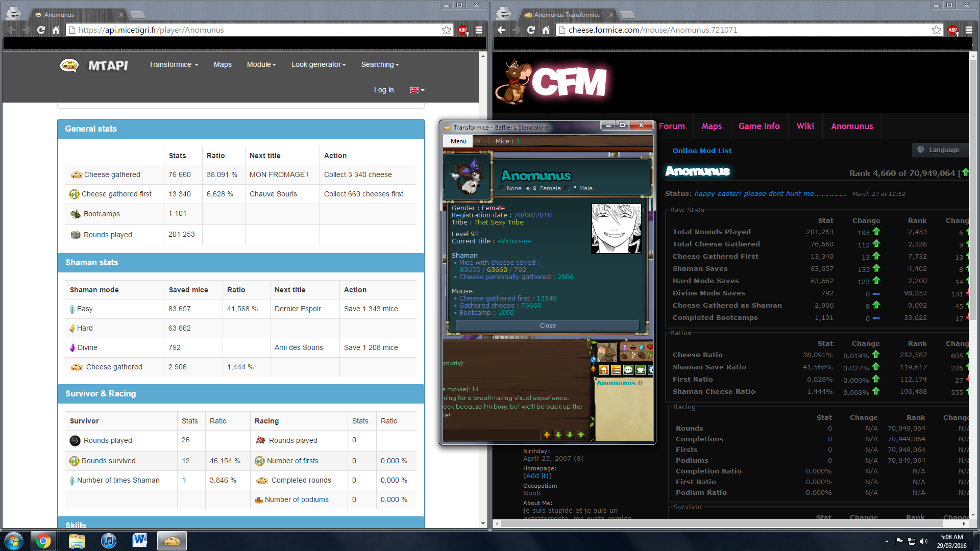Open the Online Mod List link
This screenshot has height=551, width=980.
click(702, 151)
